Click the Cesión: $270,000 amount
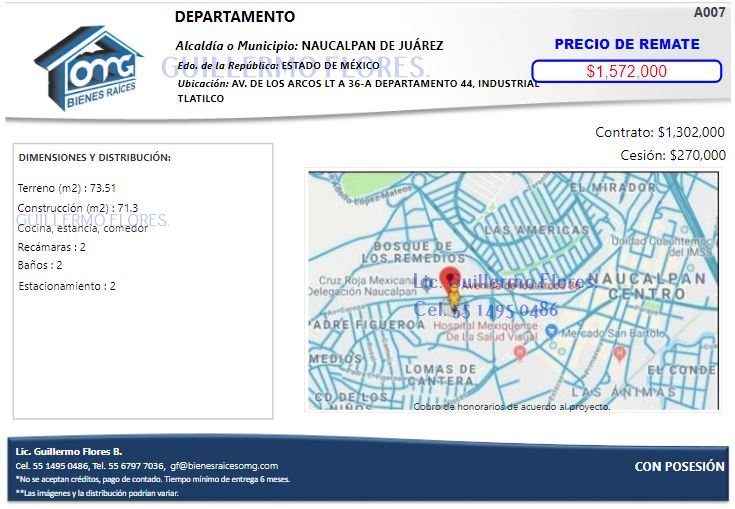735x509 pixels. point(673,155)
